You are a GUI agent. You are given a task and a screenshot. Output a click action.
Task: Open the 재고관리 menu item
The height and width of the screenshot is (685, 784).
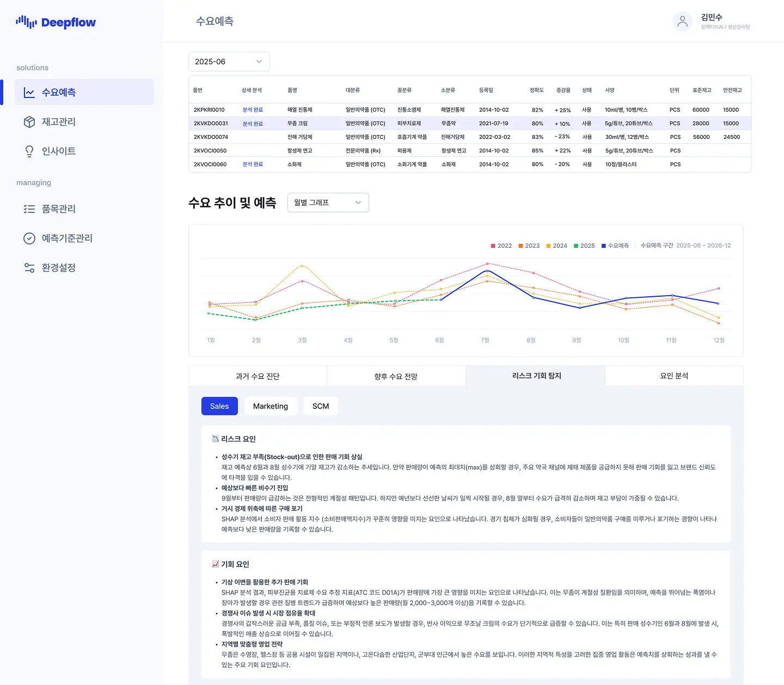click(84, 121)
